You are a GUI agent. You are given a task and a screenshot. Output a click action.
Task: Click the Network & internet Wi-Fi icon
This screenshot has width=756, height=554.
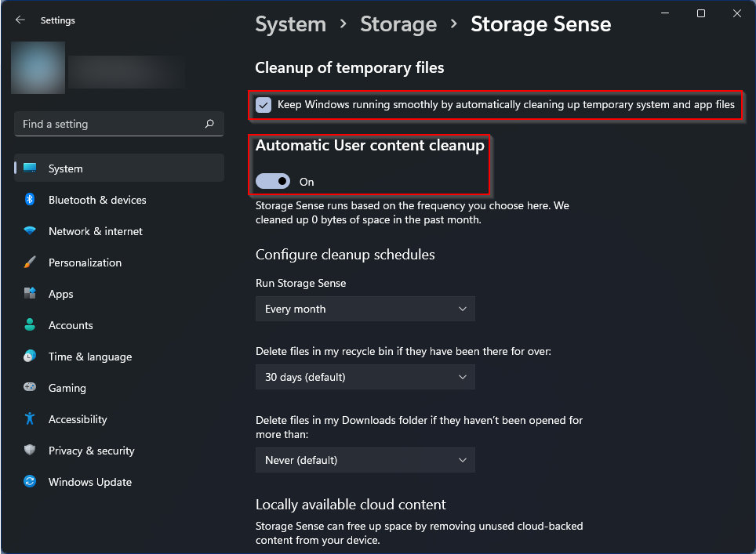point(30,231)
